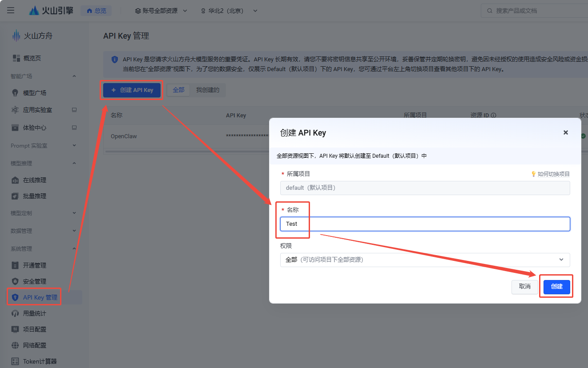
Task: Click the search magnifier icon
Action: coord(490,11)
